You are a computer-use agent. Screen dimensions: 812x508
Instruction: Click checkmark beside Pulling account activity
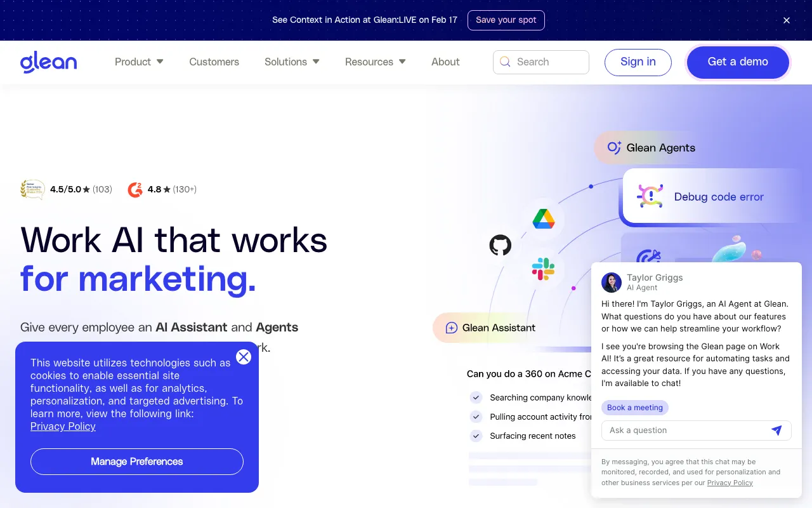(476, 417)
